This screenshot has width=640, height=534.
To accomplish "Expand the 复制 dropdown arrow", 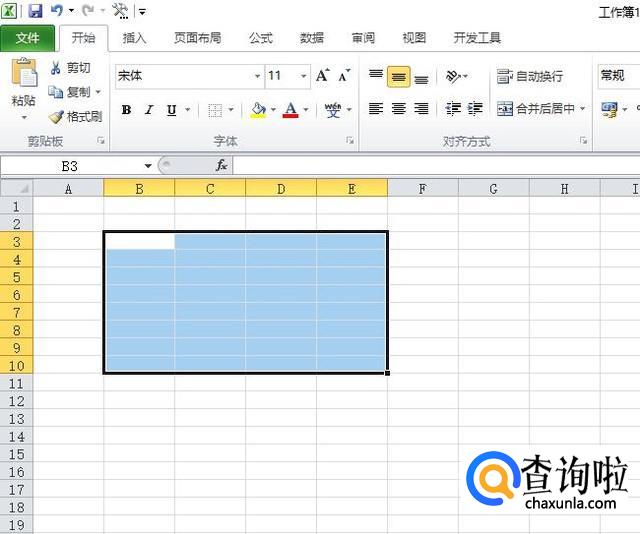I will click(98, 92).
